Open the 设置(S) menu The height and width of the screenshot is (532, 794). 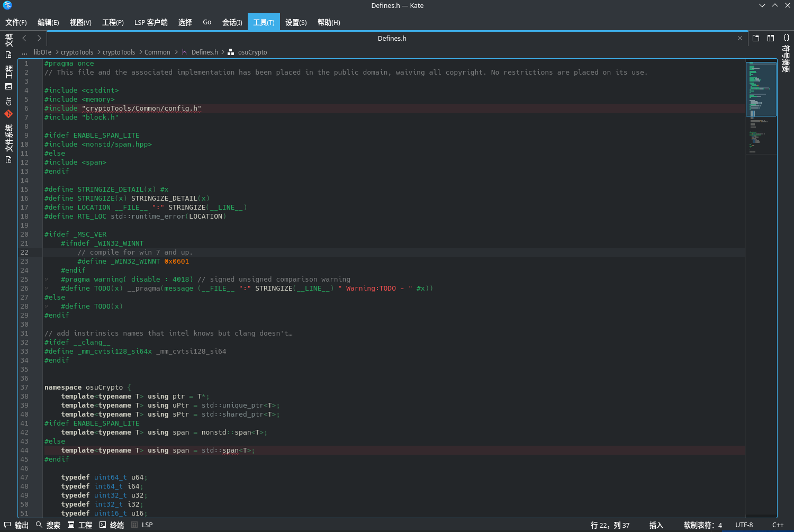(x=296, y=22)
